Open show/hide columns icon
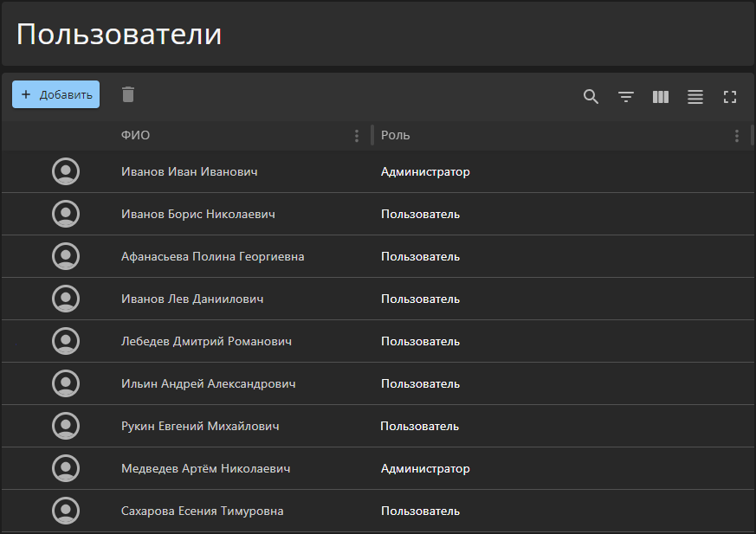This screenshot has height=534, width=756. [661, 97]
